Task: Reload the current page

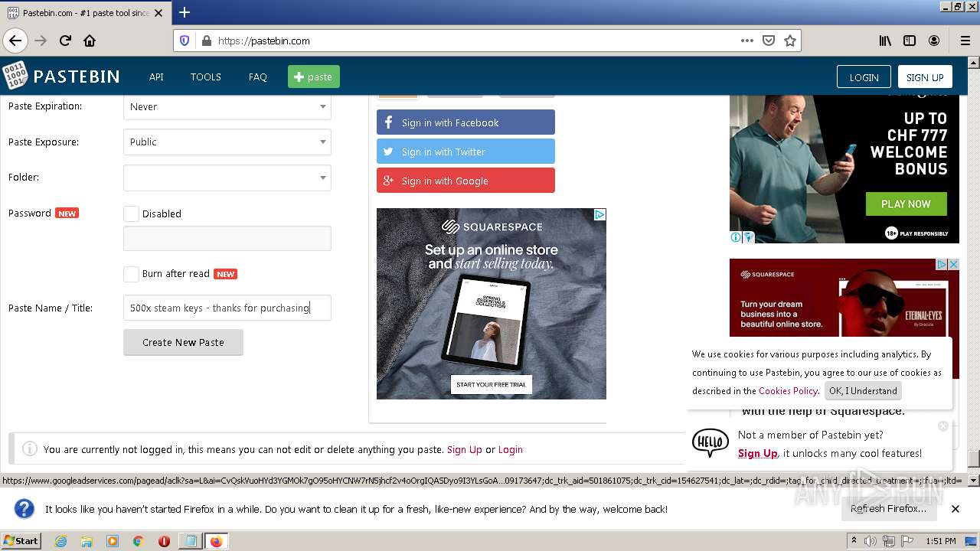Action: coord(65,41)
